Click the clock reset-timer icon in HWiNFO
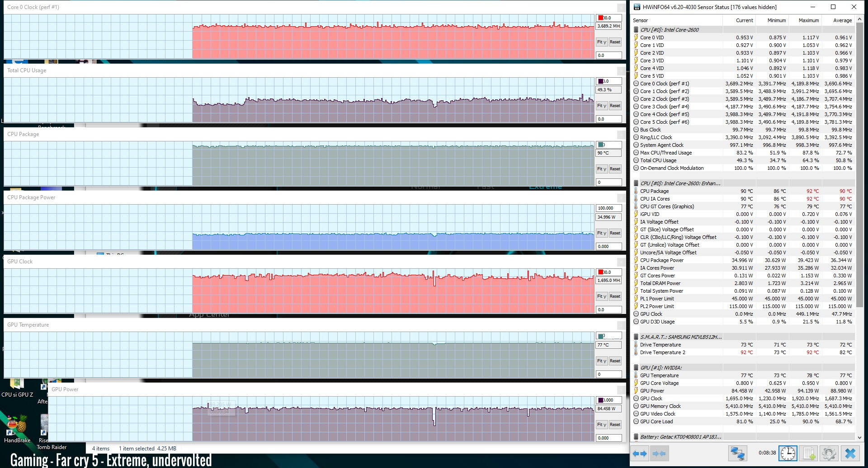The width and height of the screenshot is (868, 468). (788, 453)
